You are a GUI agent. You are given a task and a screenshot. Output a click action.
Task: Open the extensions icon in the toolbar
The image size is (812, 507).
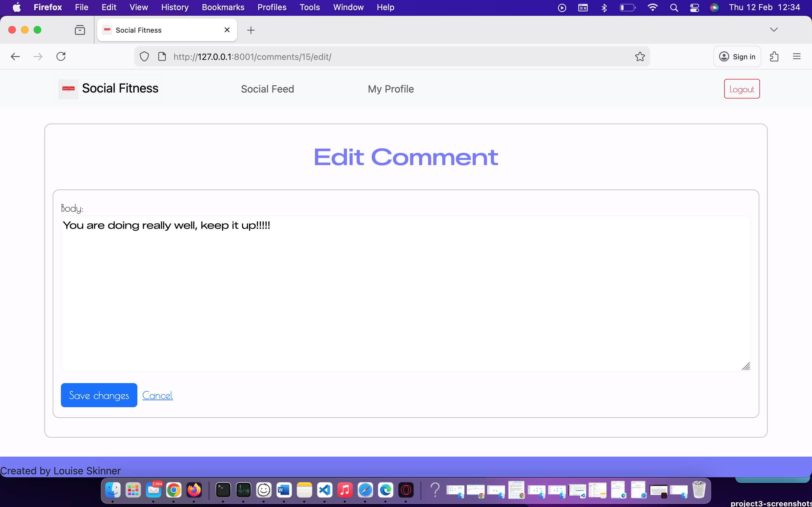click(x=775, y=56)
